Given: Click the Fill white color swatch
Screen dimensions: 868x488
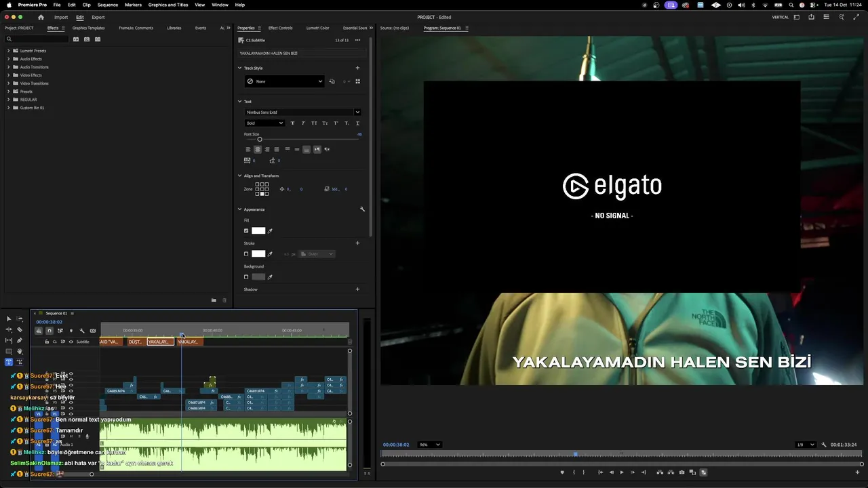Looking at the screenshot, I should (258, 231).
